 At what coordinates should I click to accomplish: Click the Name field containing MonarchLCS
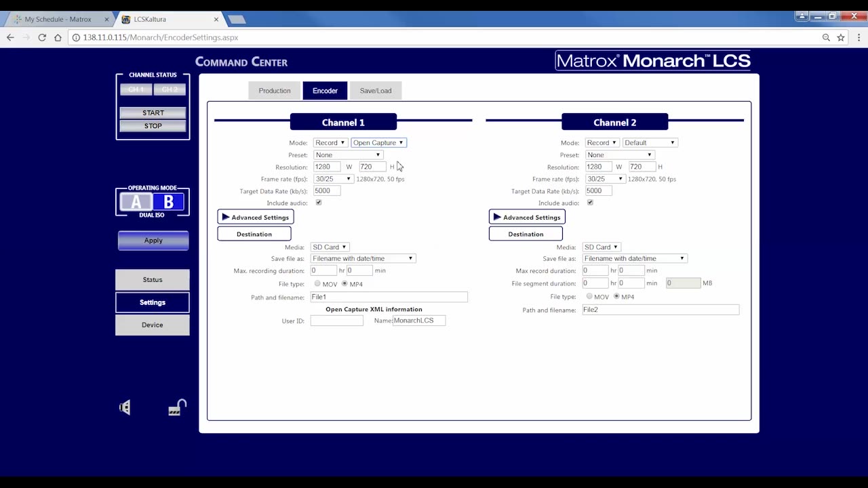coord(419,321)
